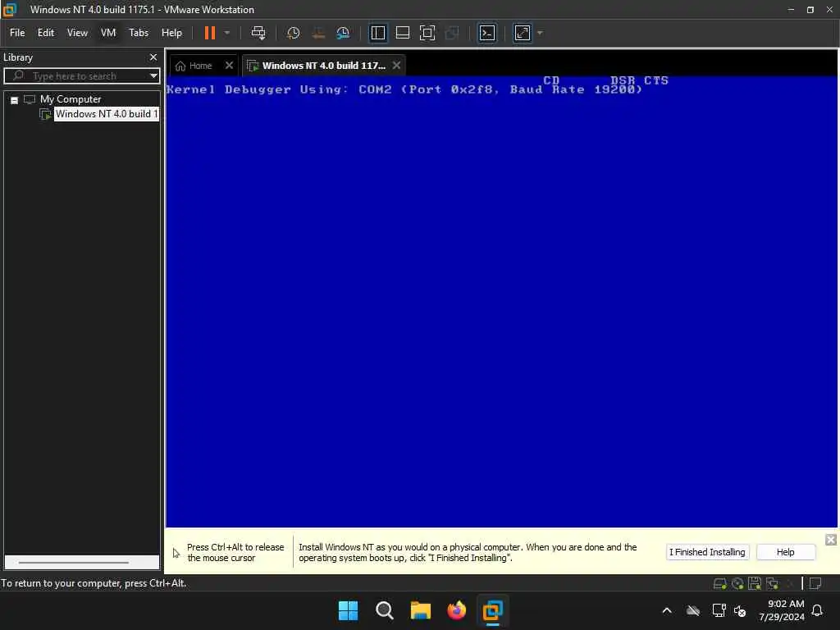Send Ctrl+Alt+Del to the virtual machine
This screenshot has height=630, width=840.
(x=258, y=33)
